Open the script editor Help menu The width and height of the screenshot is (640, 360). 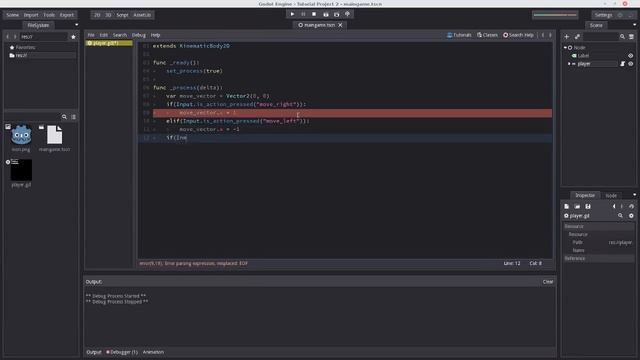[156, 35]
